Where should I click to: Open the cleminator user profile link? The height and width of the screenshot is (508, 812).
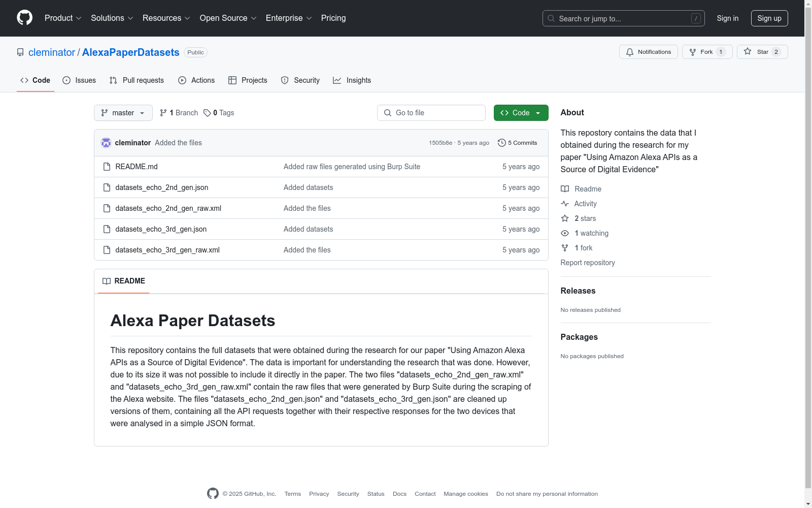[x=52, y=52]
